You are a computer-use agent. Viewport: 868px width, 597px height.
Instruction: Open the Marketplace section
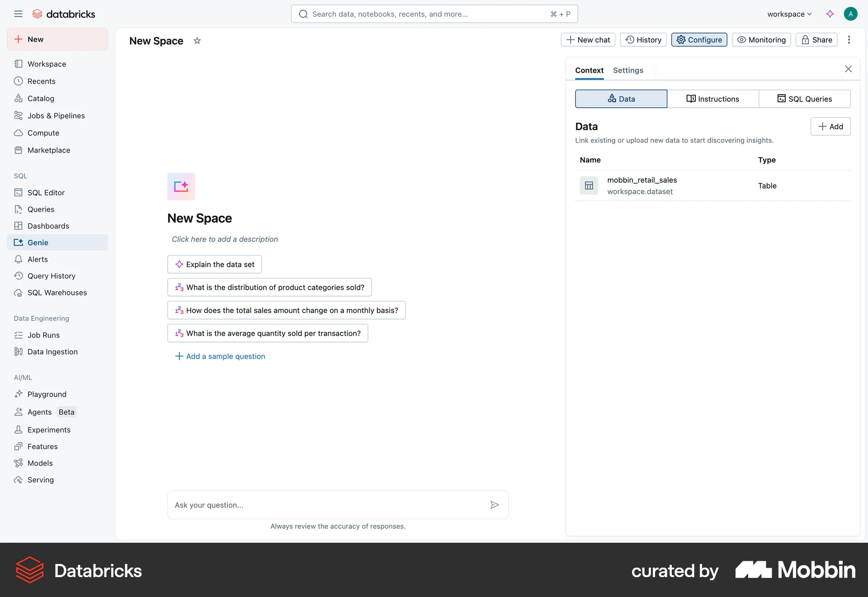tap(19, 150)
